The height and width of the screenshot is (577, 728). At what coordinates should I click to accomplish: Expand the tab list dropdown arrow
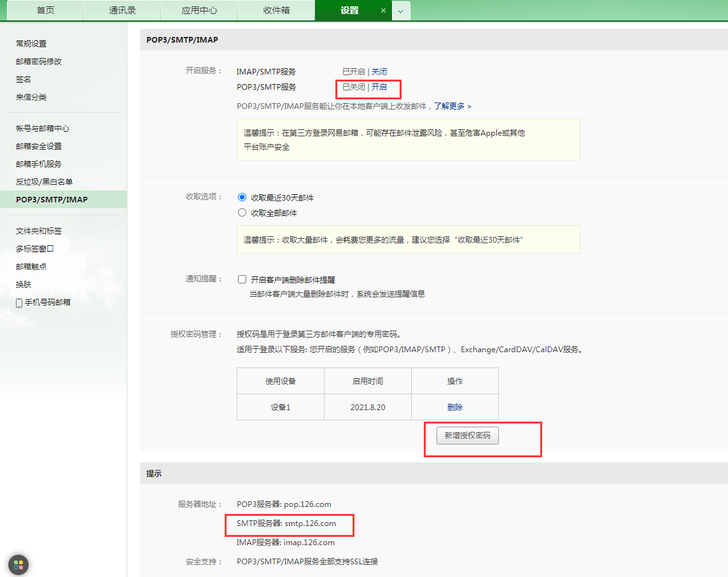401,11
